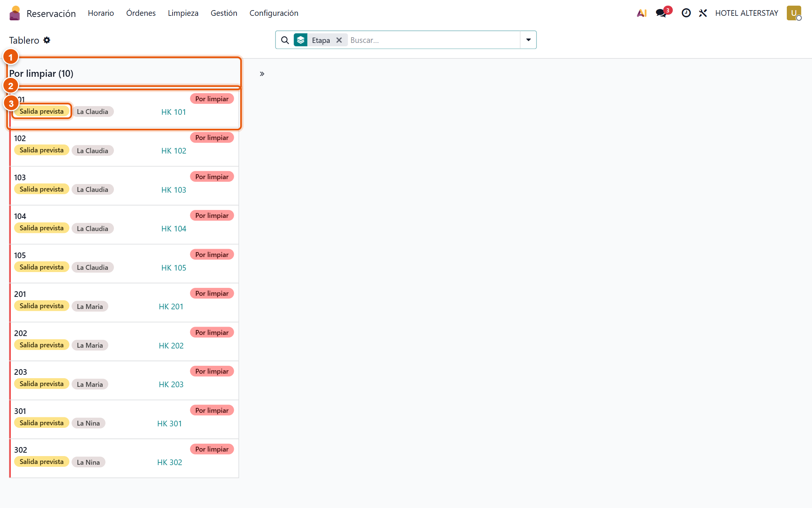812x508 pixels.
Task: Click the HOTEL ALTERSTAY company switcher
Action: [x=747, y=13]
